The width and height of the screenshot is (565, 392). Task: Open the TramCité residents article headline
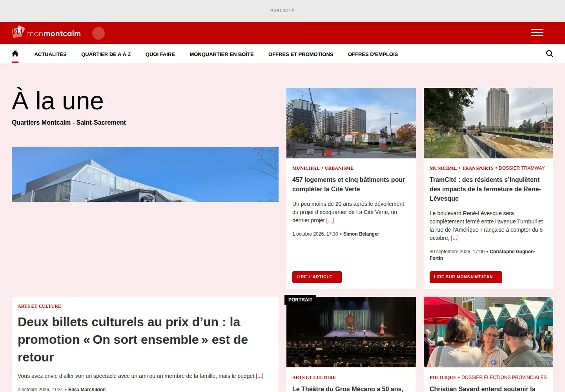click(x=485, y=189)
